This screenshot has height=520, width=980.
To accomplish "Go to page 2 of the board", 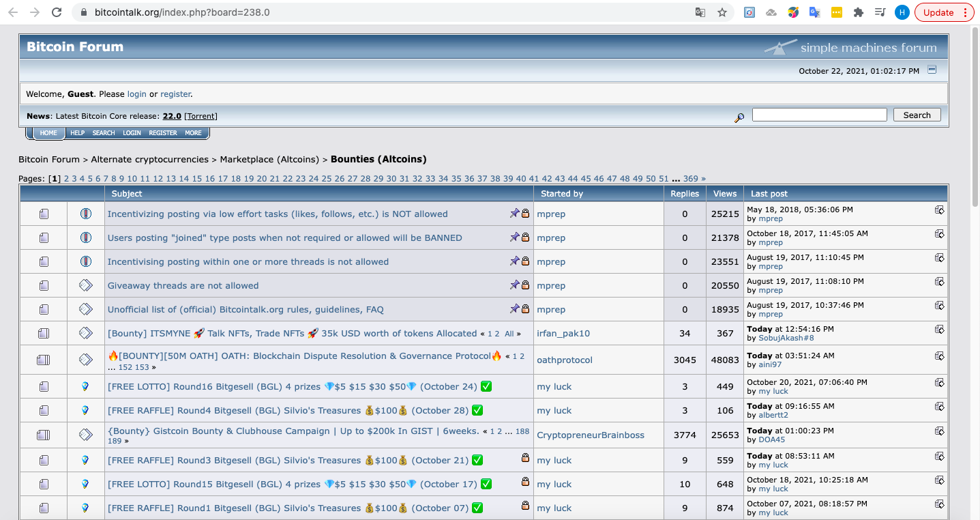I will coord(67,179).
